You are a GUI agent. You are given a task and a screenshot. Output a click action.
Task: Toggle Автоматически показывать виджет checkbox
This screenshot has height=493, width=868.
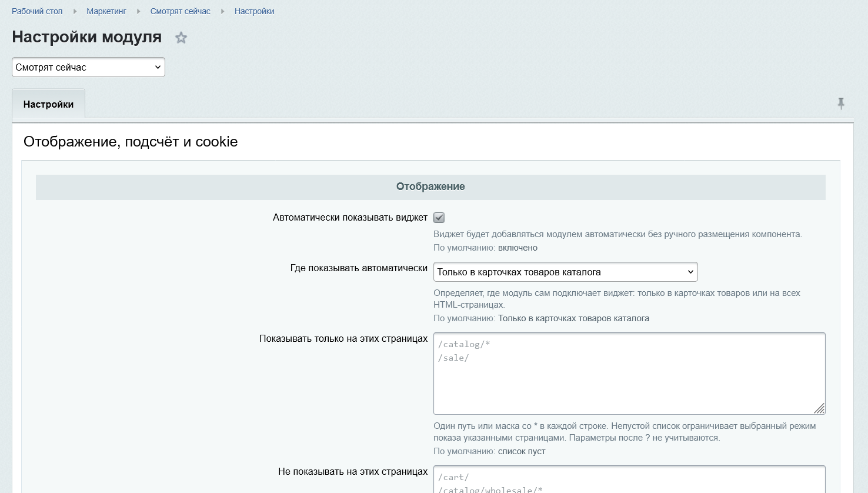tap(439, 218)
